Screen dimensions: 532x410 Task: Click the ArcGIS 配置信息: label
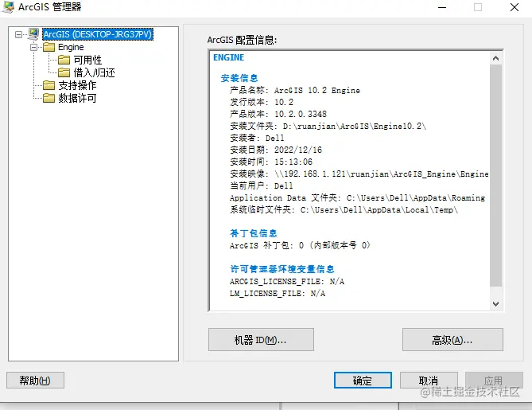tap(242, 40)
